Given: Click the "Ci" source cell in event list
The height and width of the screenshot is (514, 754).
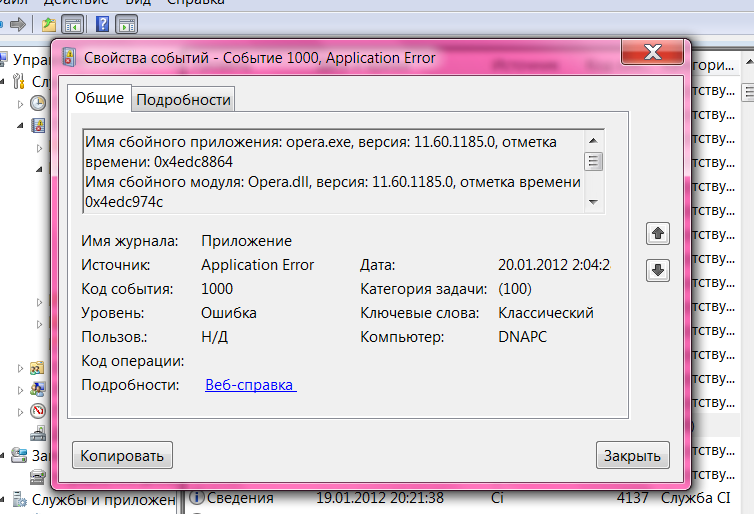Looking at the screenshot, I should [497, 498].
